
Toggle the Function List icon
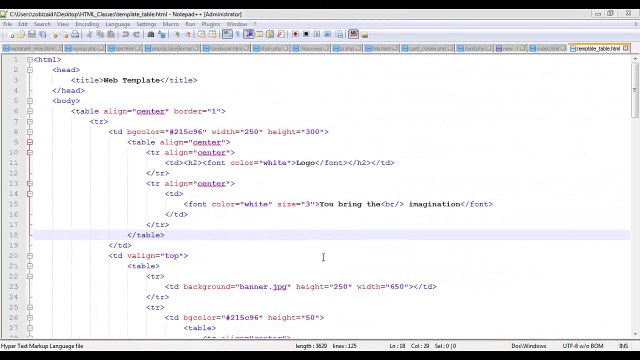tap(281, 35)
